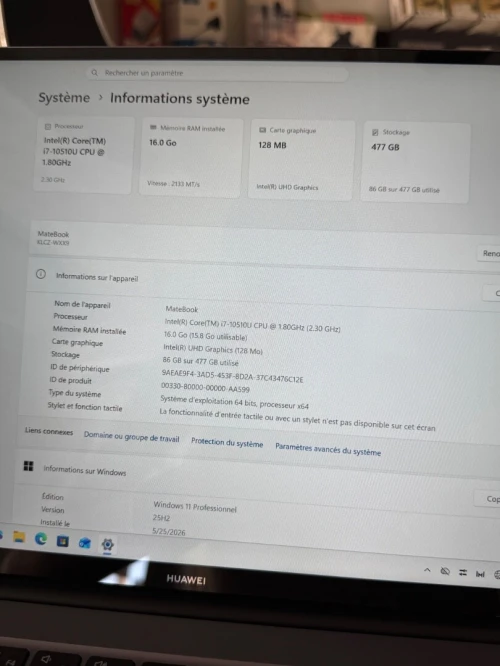The height and width of the screenshot is (666, 500).
Task: Copy the Windows information with Copier button
Action: coord(488,499)
